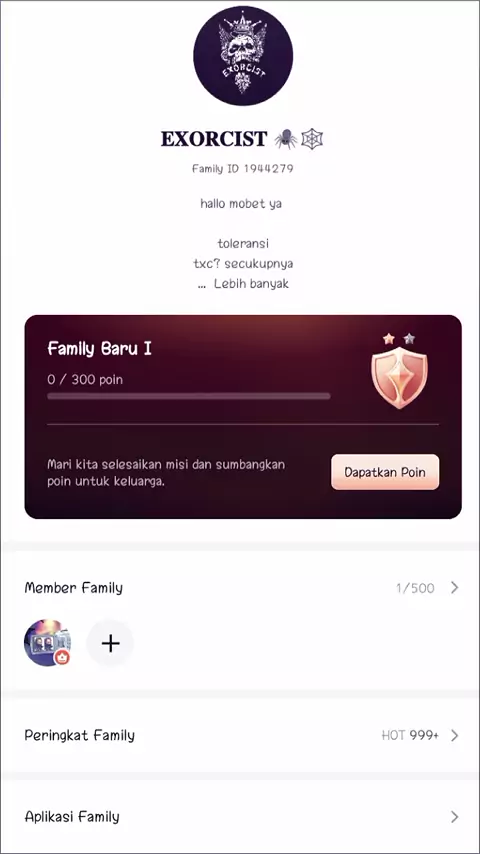
Task: Tap the shield rank badge icon
Action: (399, 377)
